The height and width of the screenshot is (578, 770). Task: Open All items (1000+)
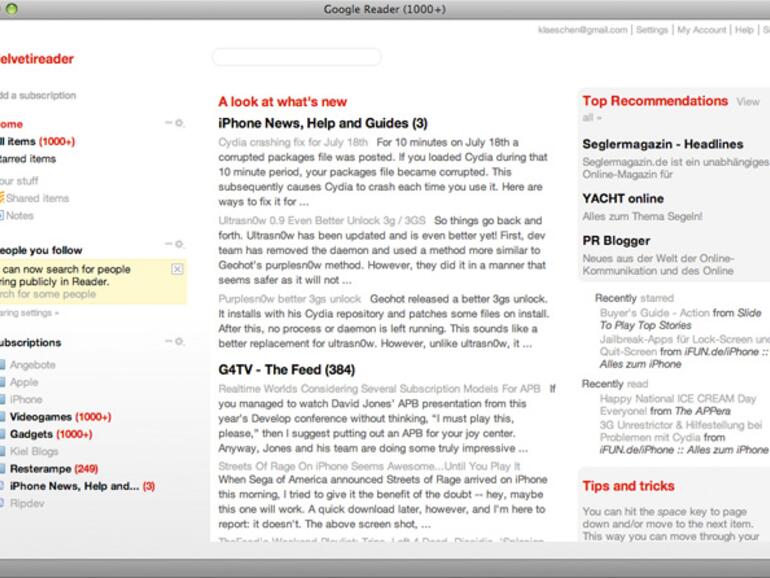tap(37, 141)
